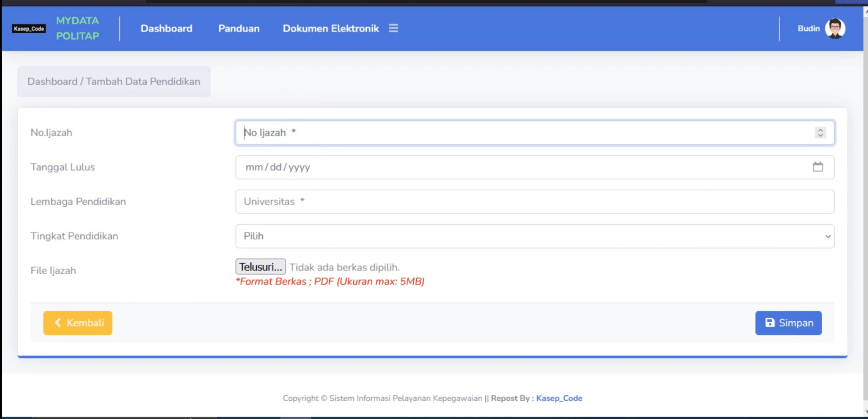Click the blue Simpan button
868x419 pixels.
pyautogui.click(x=788, y=323)
